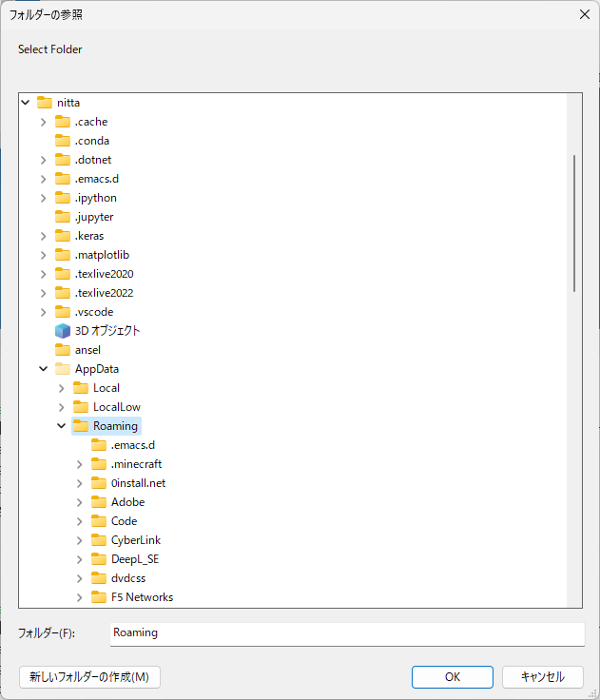The width and height of the screenshot is (600, 700).
Task: Click the .conda folder icon
Action: pyautogui.click(x=63, y=141)
